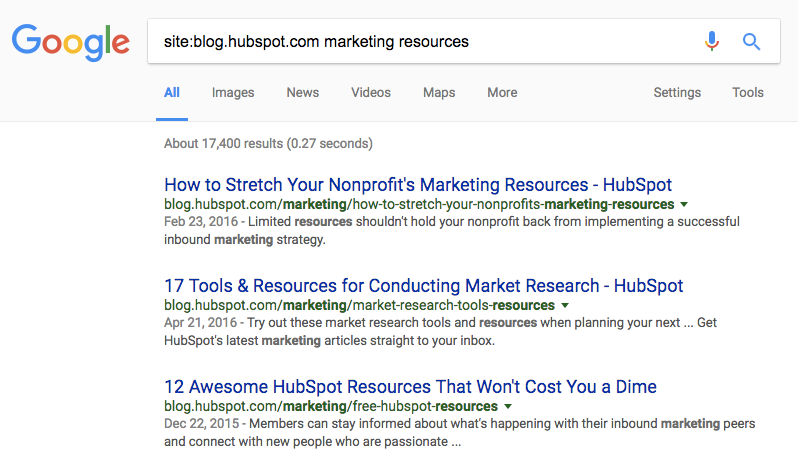Open search Tools options
This screenshot has width=798, height=466.
748,93
